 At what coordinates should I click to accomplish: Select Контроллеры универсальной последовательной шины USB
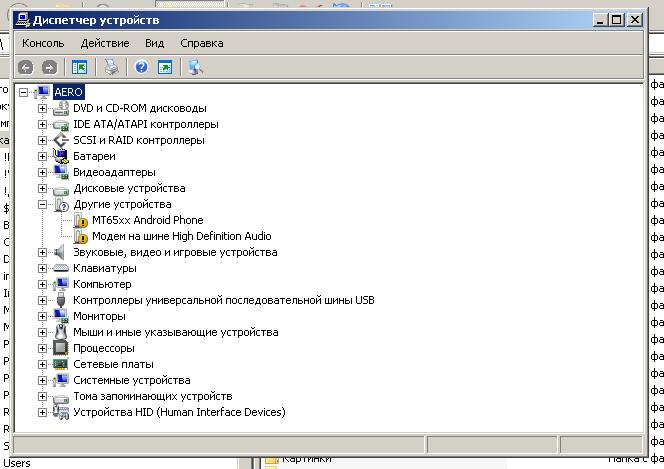[223, 300]
